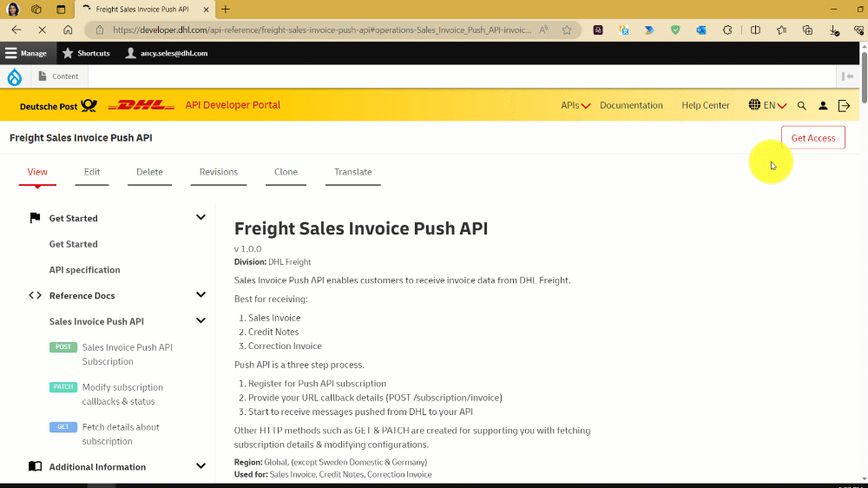
Task: Collapse the admin toolbar orientation toggle
Action: (x=847, y=76)
